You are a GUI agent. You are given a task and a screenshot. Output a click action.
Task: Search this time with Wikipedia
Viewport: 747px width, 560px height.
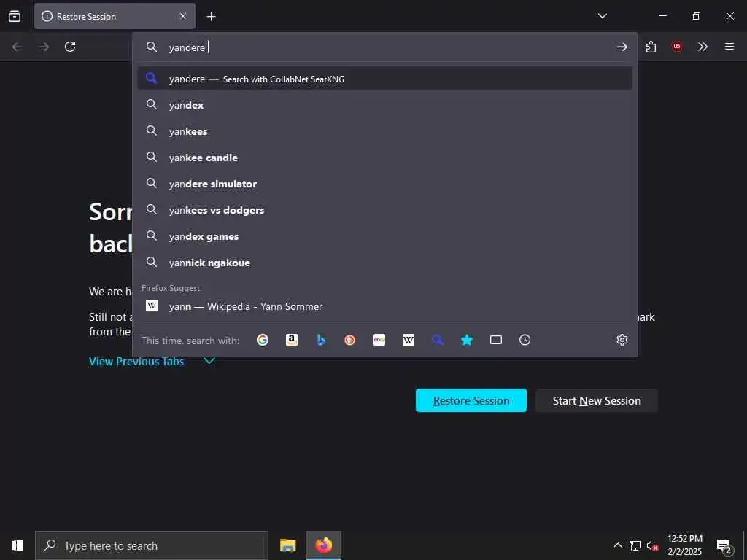(x=409, y=340)
